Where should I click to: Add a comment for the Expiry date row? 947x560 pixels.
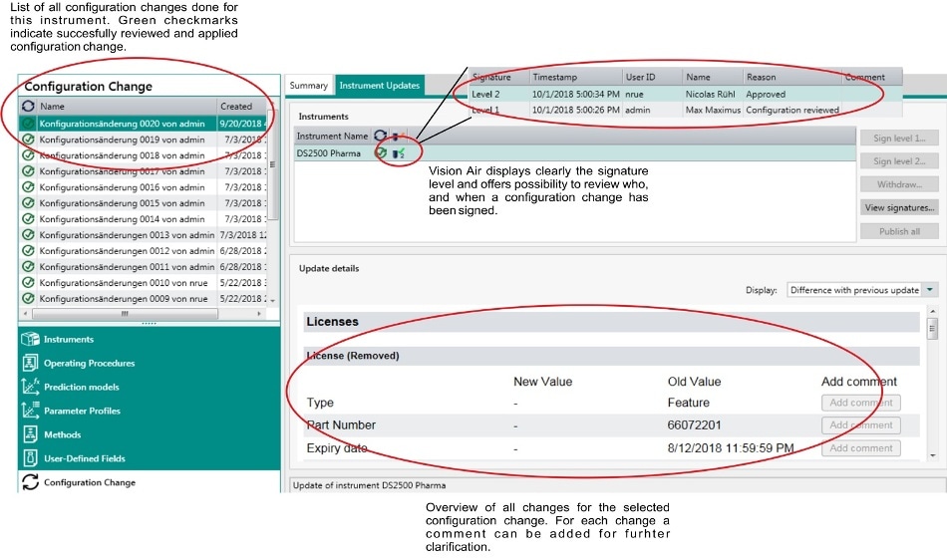click(x=860, y=448)
